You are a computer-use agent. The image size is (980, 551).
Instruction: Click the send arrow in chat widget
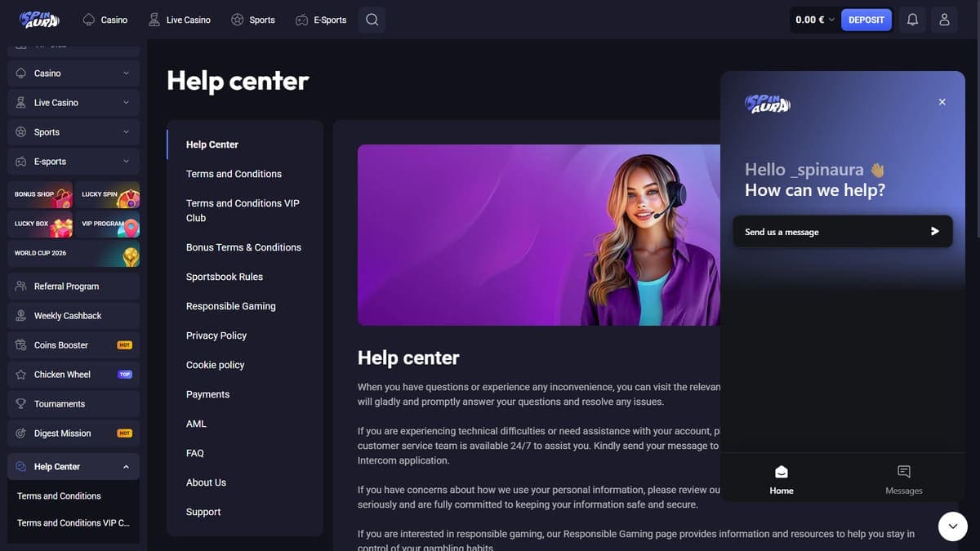point(935,232)
